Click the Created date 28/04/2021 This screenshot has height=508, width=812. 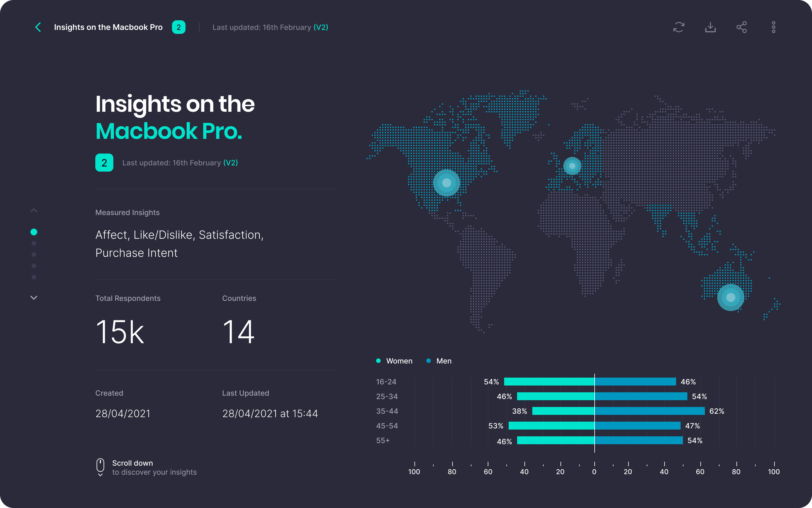click(123, 413)
